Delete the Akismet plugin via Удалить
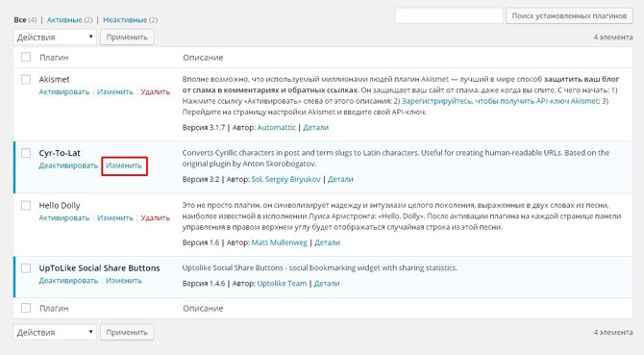 (x=156, y=91)
